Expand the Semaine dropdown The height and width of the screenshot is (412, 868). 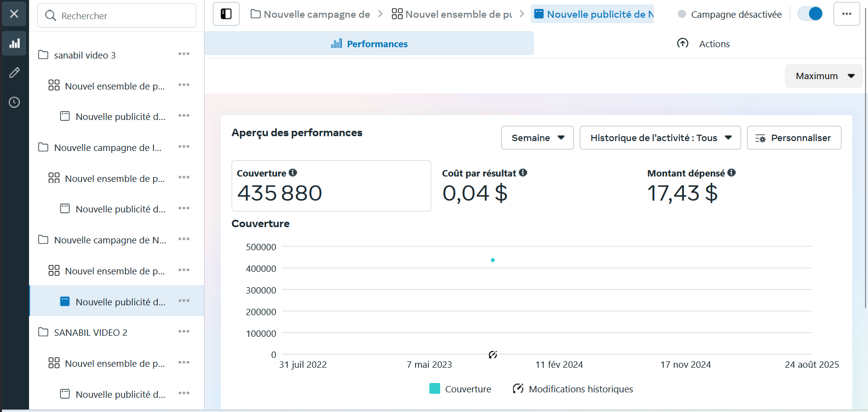coord(537,138)
